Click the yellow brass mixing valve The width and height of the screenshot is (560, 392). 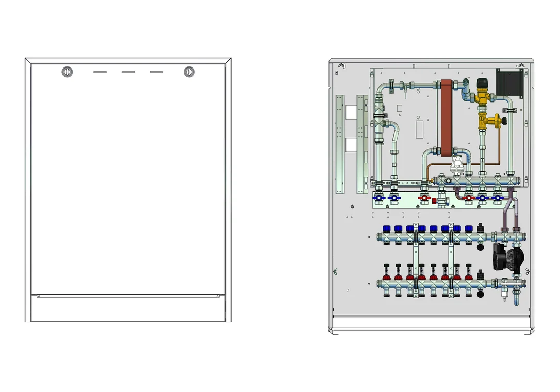click(482, 96)
